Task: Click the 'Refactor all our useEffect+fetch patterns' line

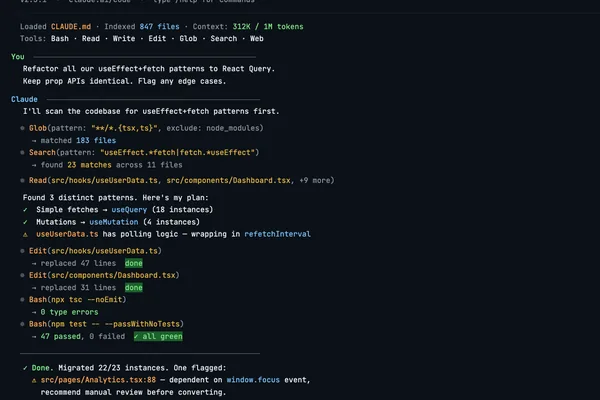Action: (148, 69)
